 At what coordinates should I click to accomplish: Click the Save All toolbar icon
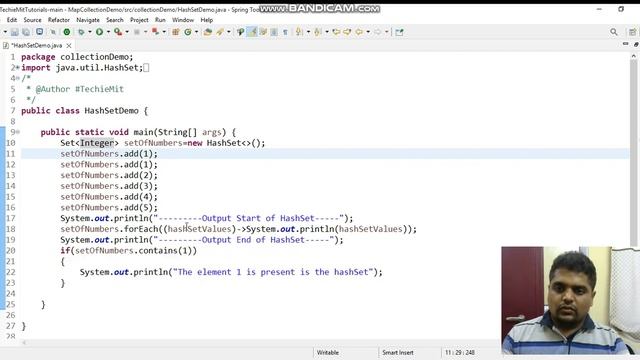[x=26, y=32]
